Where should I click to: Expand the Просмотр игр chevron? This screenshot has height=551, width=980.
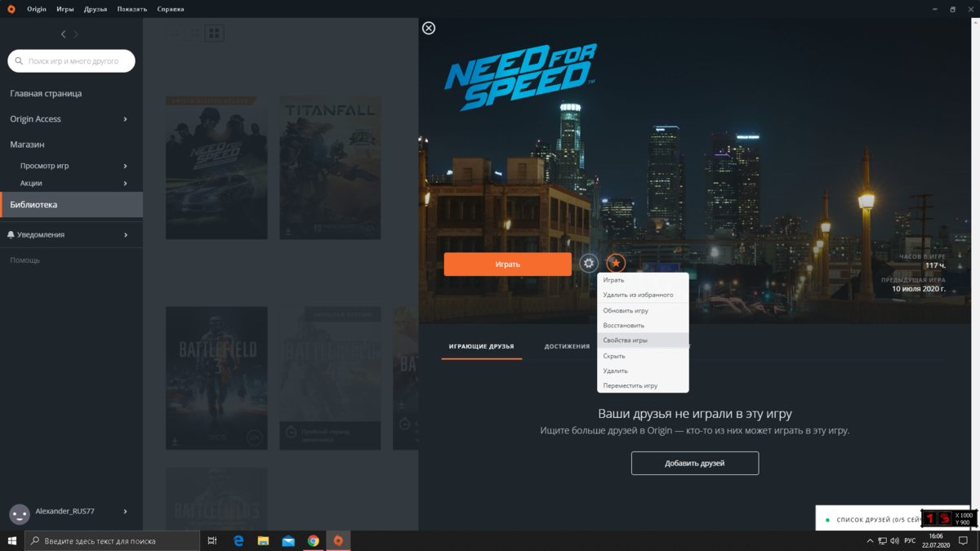point(125,166)
